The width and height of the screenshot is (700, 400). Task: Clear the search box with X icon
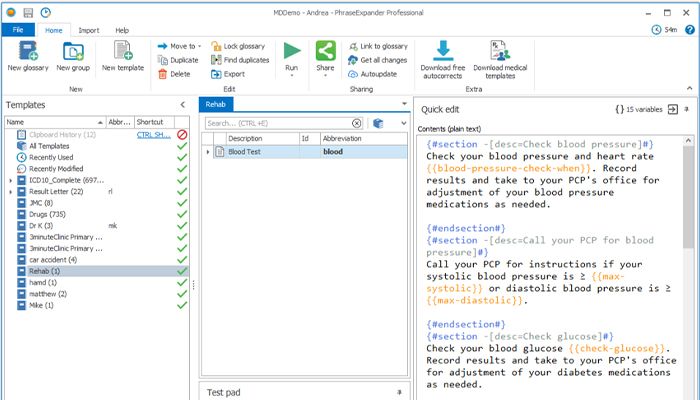click(356, 123)
